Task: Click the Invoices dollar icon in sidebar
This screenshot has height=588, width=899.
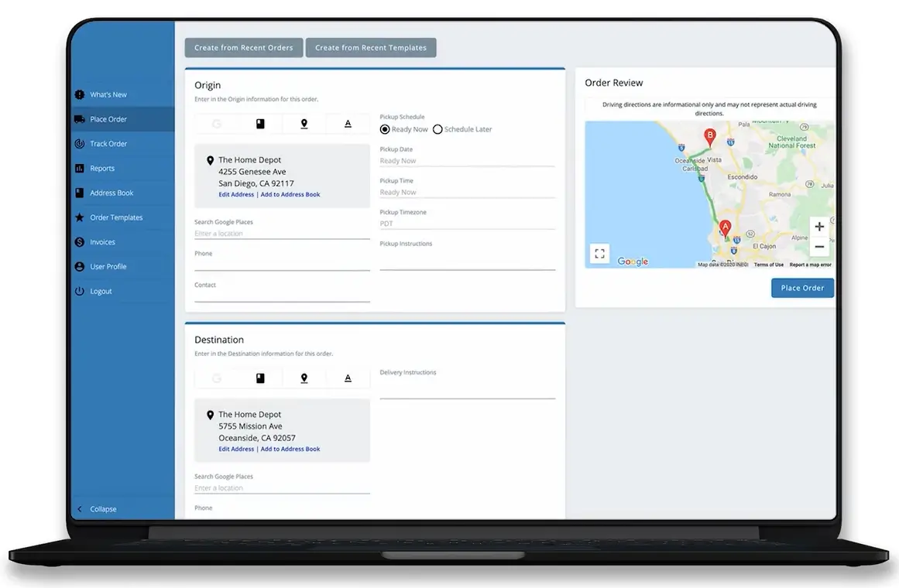Action: coord(79,242)
